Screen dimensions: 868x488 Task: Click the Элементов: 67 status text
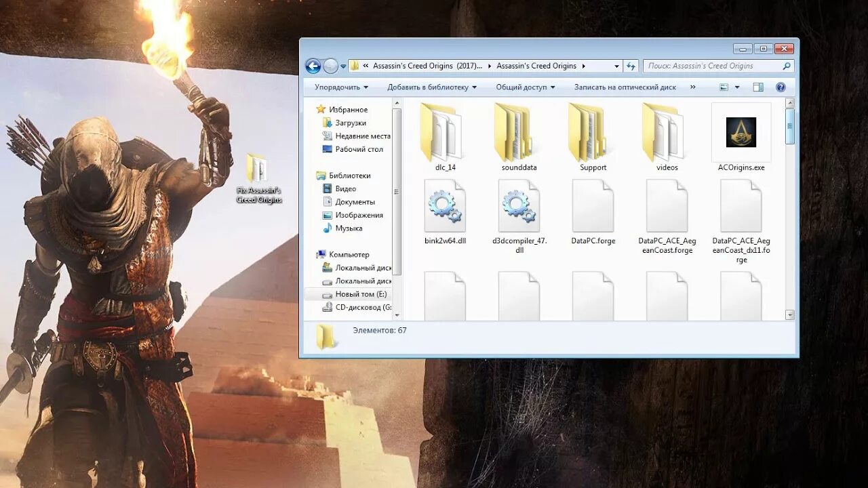tap(380, 330)
